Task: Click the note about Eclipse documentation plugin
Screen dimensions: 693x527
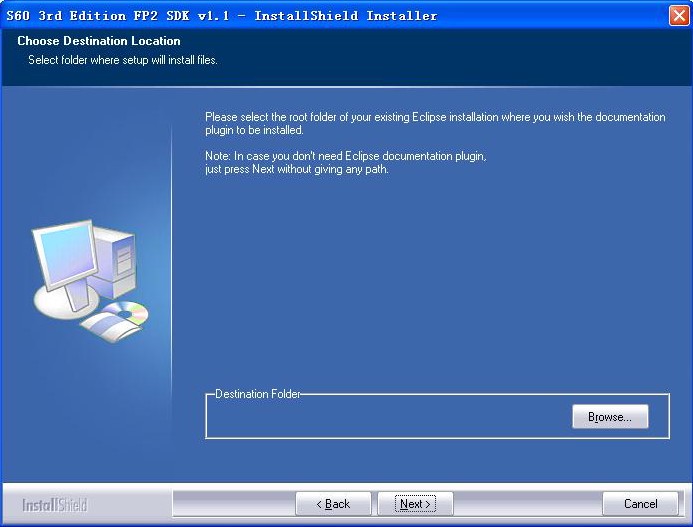Action: click(x=346, y=162)
